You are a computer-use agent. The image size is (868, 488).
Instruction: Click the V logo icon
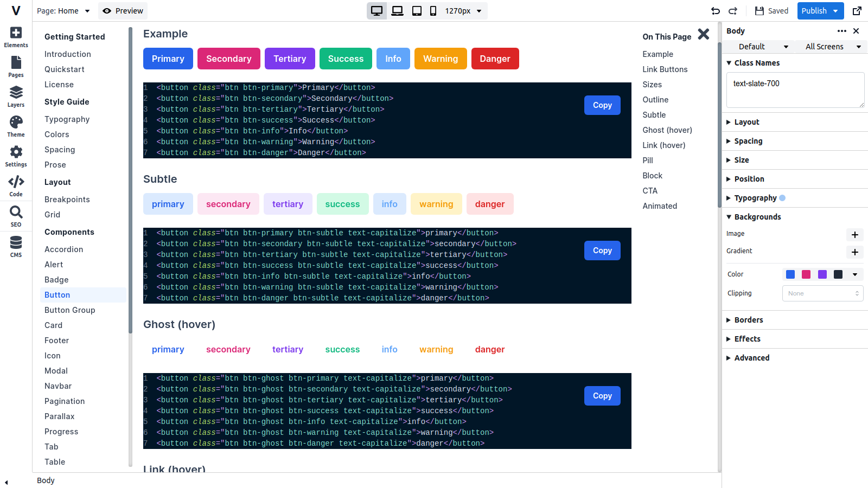click(x=16, y=11)
